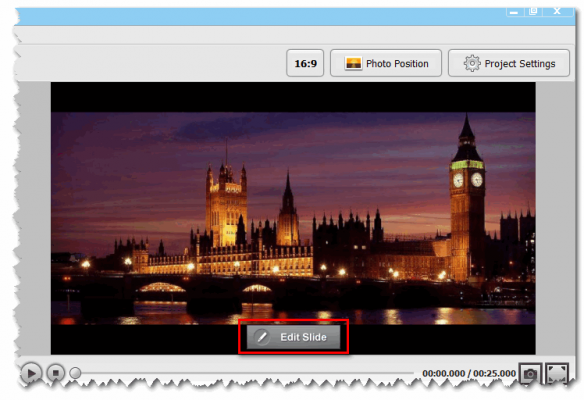
Task: Minimize the application window
Action: (514, 12)
